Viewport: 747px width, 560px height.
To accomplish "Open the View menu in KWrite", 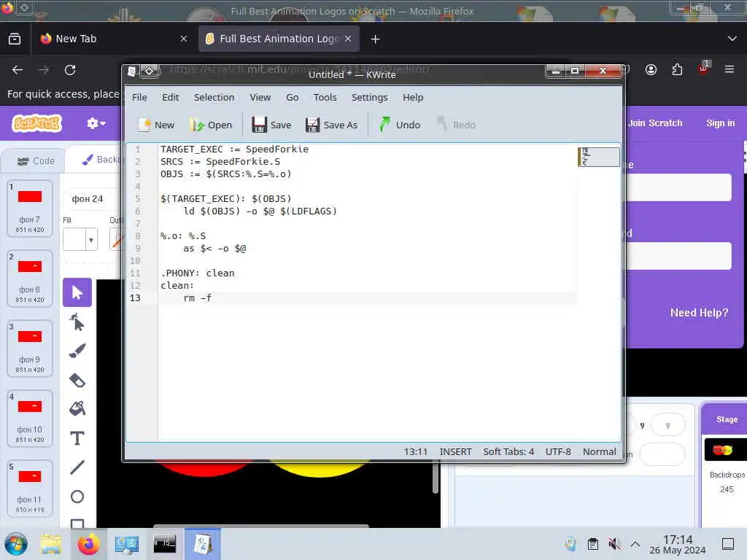I will tap(260, 97).
